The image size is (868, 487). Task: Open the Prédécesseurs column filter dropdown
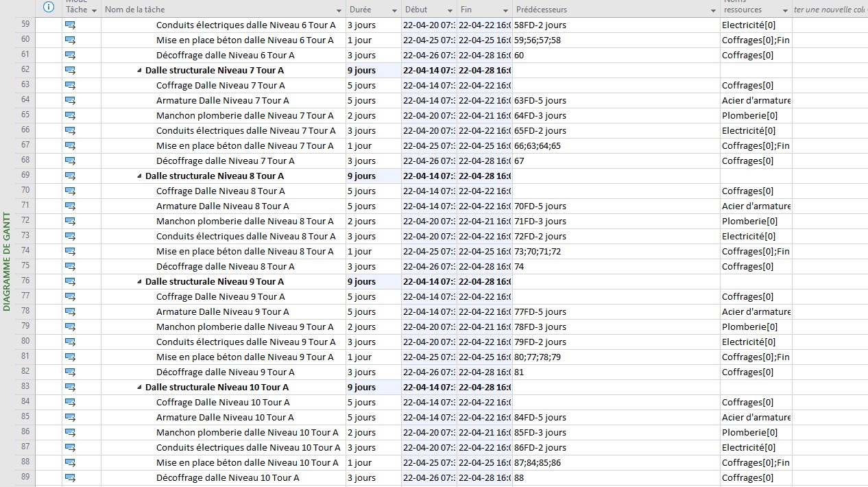coord(713,10)
